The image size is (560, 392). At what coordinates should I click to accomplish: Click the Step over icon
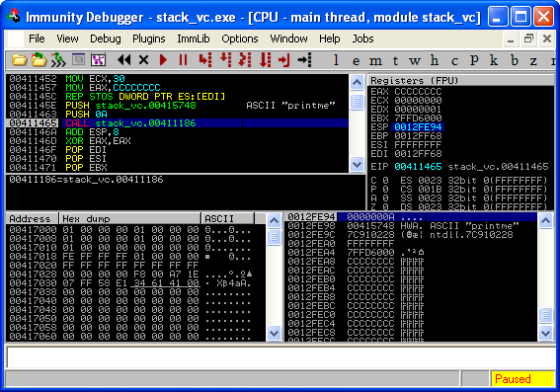(226, 60)
